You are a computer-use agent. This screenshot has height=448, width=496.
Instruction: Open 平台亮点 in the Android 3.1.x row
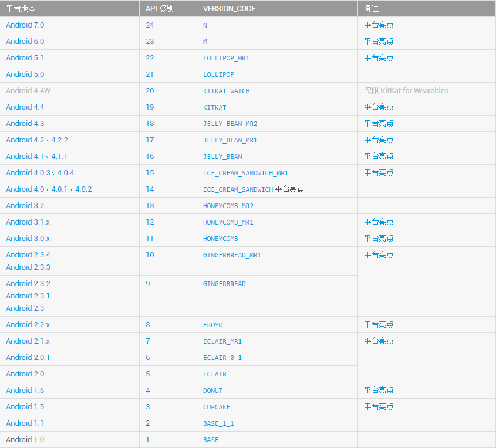click(x=379, y=222)
